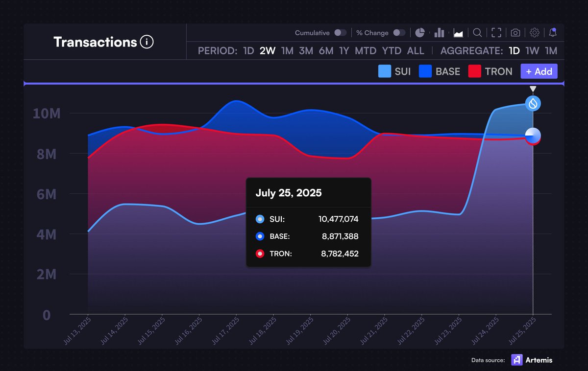Click the Jul 17, 2025 axis label
The height and width of the screenshot is (371, 588).
click(x=225, y=331)
